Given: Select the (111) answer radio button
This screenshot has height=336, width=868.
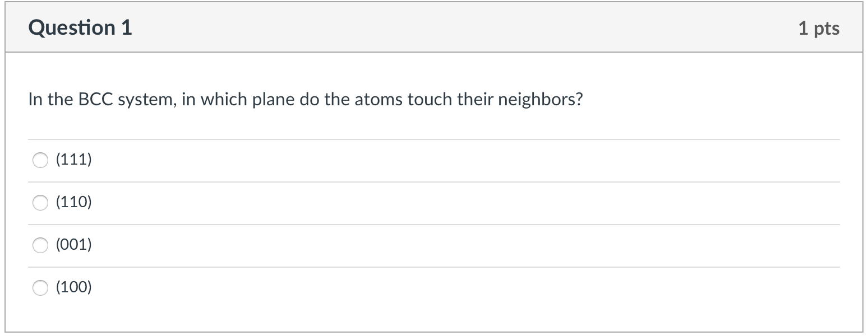Looking at the screenshot, I should (x=40, y=160).
